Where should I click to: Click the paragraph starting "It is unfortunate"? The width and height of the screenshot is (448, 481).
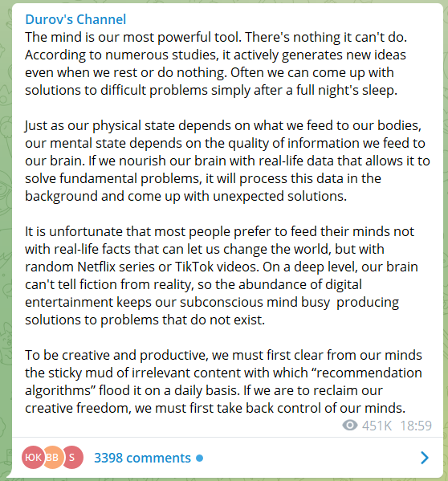point(222,275)
